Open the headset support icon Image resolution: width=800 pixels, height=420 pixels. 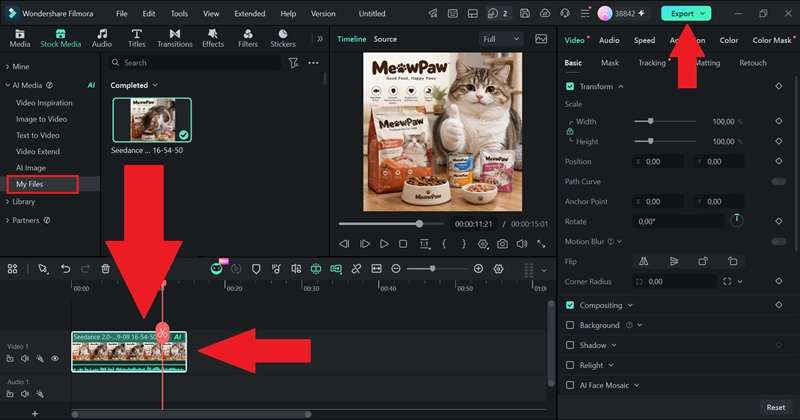[x=565, y=13]
